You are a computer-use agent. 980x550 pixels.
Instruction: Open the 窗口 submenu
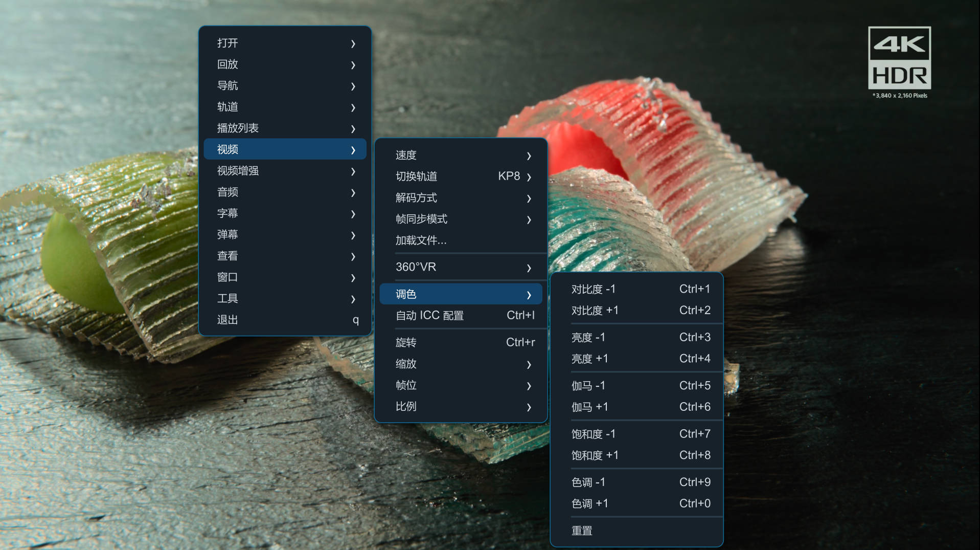(x=285, y=277)
